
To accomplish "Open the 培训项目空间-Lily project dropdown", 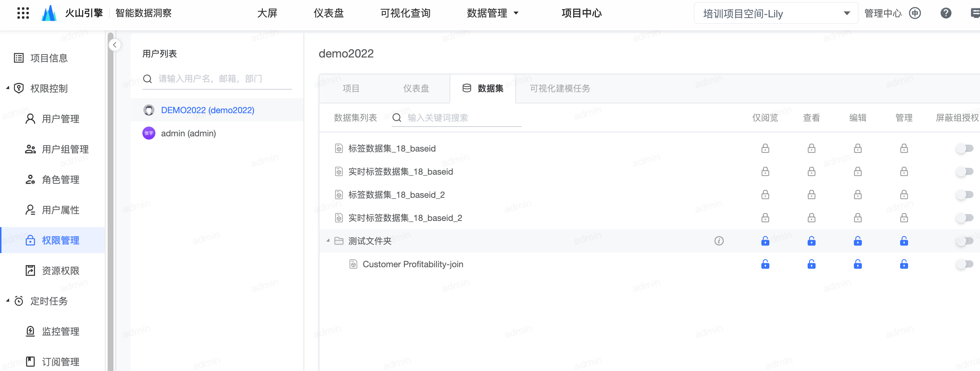I will tap(775, 13).
